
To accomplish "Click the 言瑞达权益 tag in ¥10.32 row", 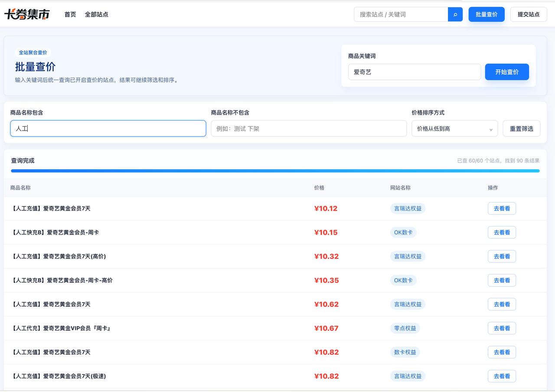I will click(408, 256).
